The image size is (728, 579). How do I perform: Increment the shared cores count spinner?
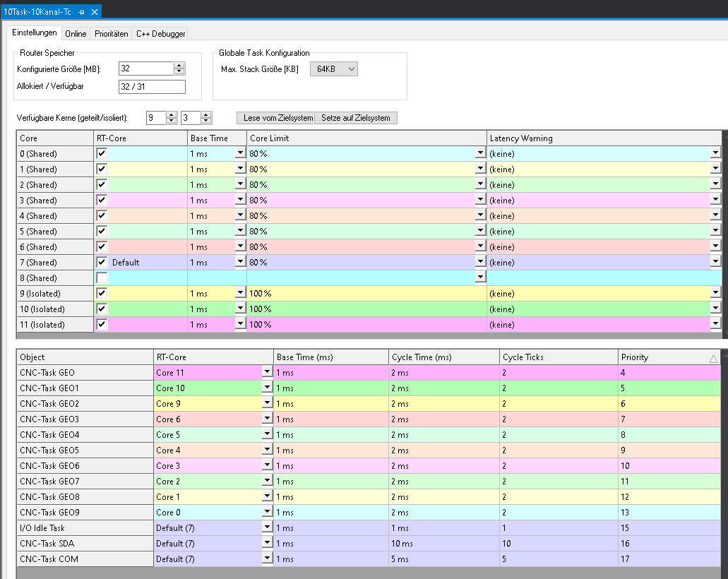[x=171, y=115]
